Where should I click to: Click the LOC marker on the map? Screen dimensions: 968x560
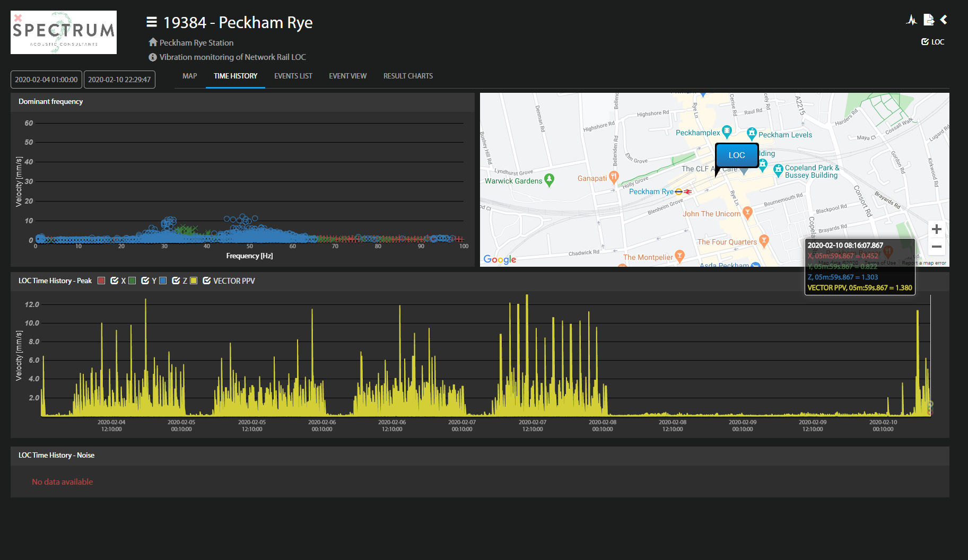click(736, 155)
